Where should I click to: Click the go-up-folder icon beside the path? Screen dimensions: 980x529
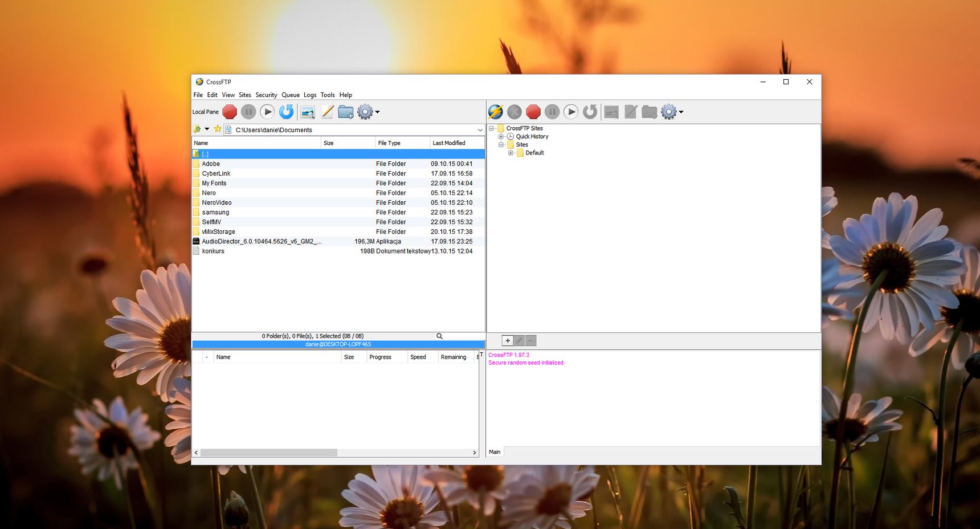click(x=197, y=129)
